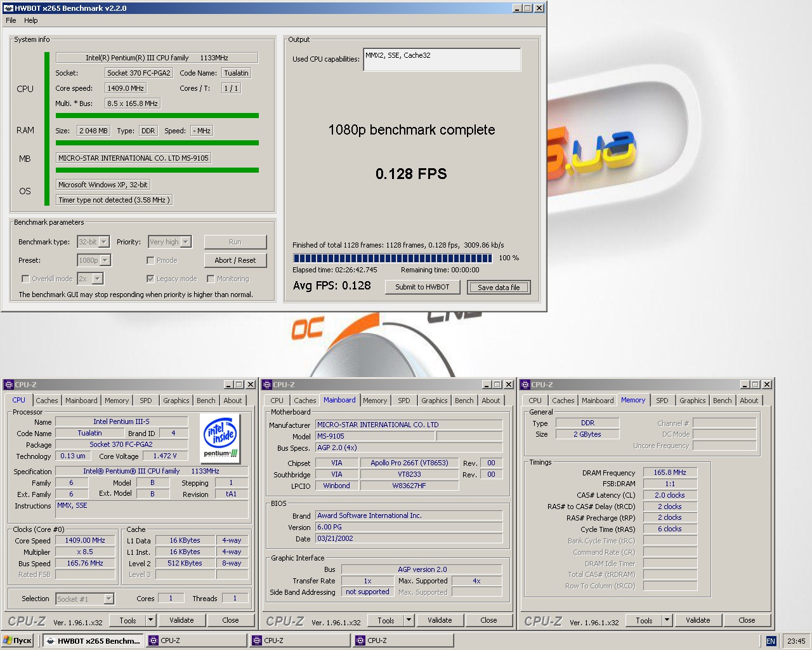This screenshot has height=650, width=812.
Task: Toggle the Pmode checkbox
Action: coord(150,260)
